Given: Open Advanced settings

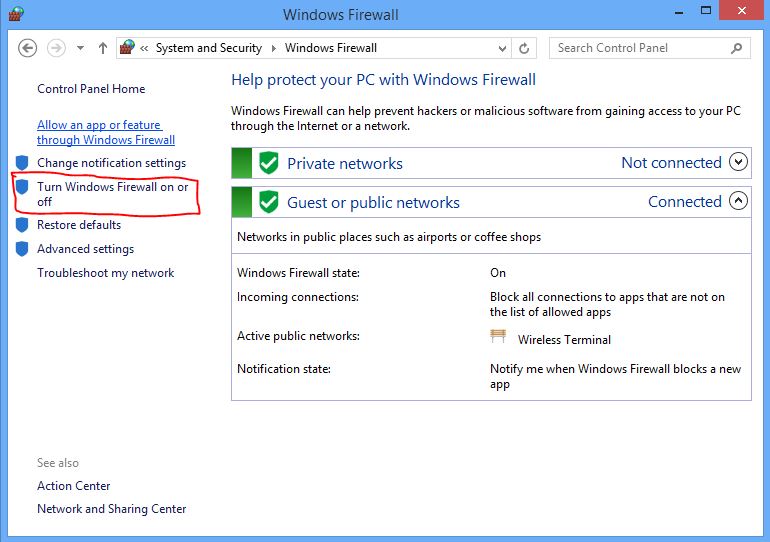Looking at the screenshot, I should [x=85, y=249].
